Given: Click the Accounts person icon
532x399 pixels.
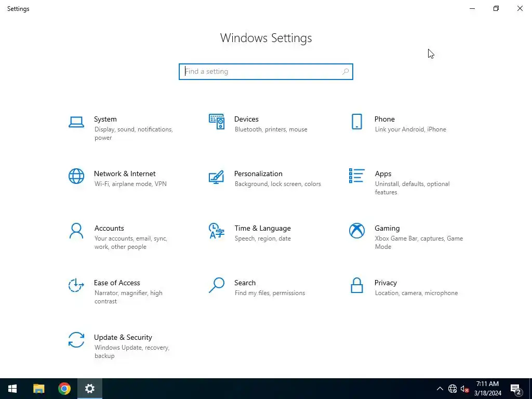Looking at the screenshot, I should click(x=76, y=231).
